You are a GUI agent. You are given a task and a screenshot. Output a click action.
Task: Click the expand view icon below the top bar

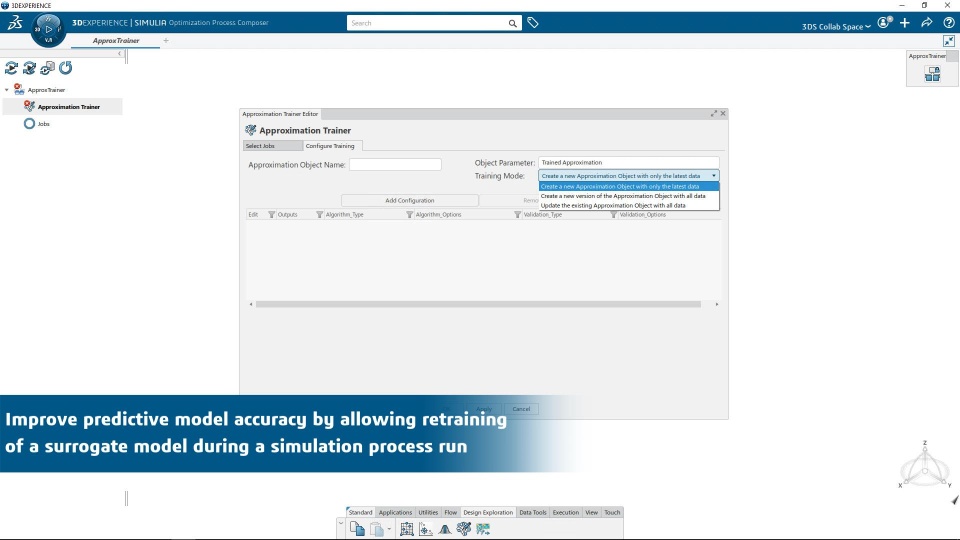(948, 41)
